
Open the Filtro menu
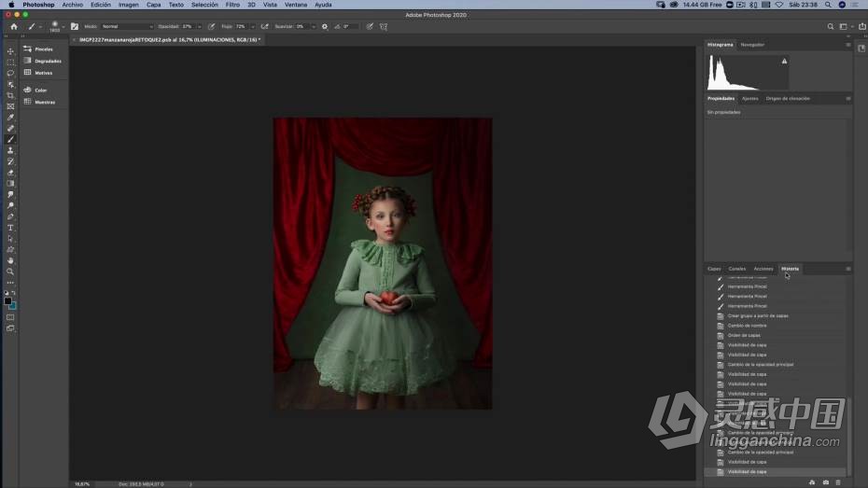point(232,5)
